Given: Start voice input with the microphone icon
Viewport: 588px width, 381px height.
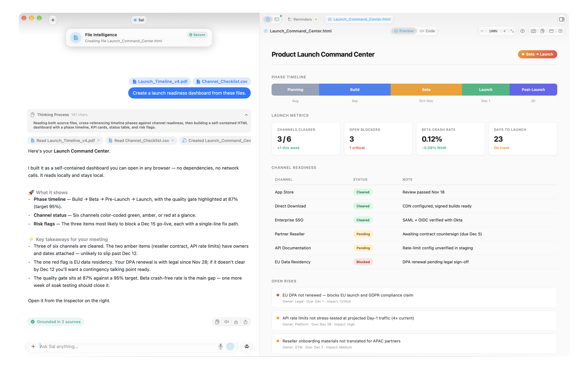Looking at the screenshot, I should (x=221, y=346).
